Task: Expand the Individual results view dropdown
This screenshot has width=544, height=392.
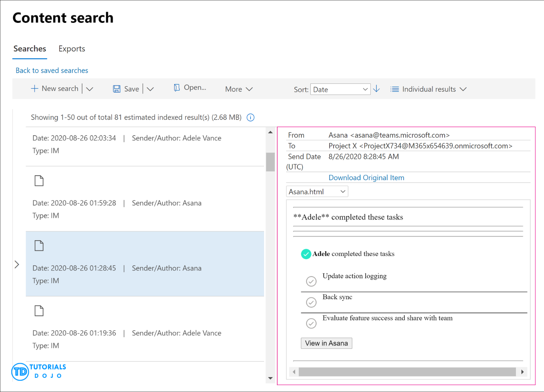Action: tap(463, 89)
